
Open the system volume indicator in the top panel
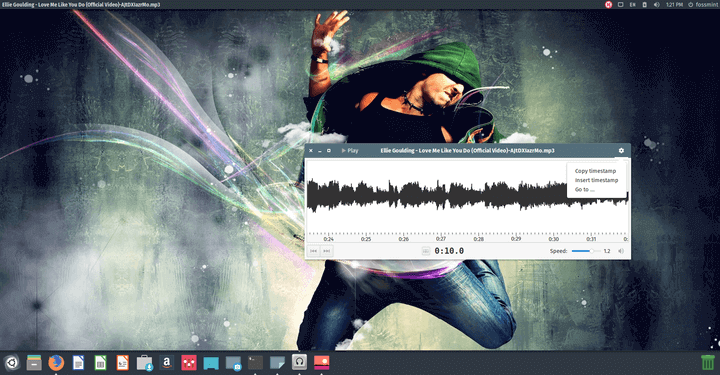pos(657,5)
